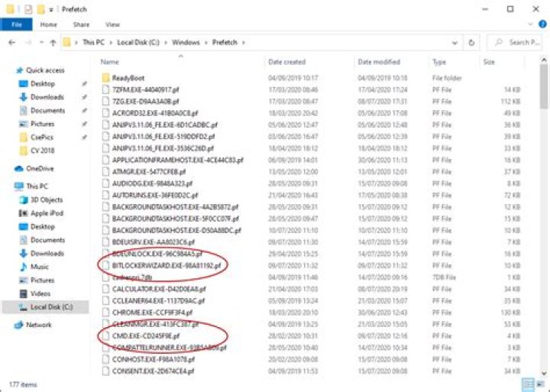Viewport: 550px width, 392px height.
Task: Open the Help question mark icon
Action: [x=541, y=25]
